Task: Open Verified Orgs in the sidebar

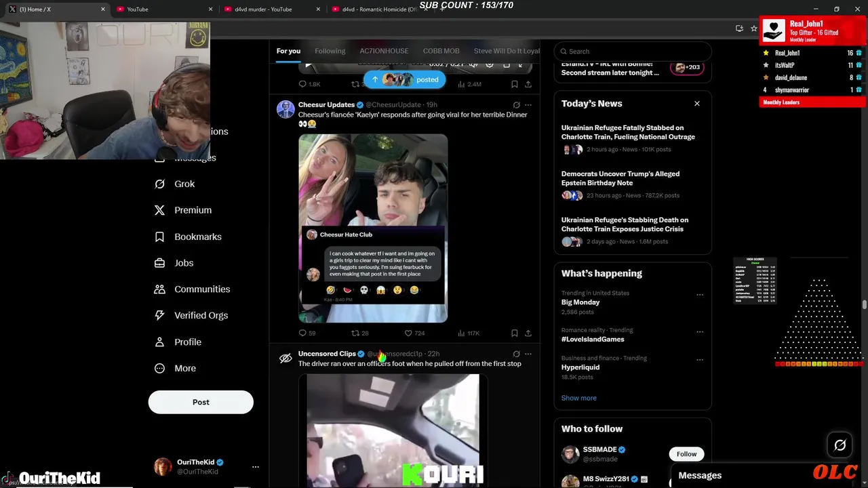Action: coord(191,315)
